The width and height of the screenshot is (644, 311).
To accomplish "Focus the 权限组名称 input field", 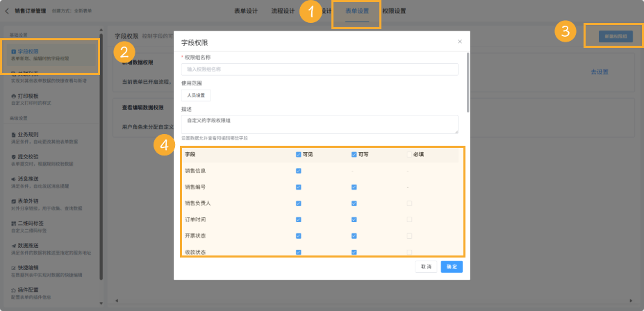I will tap(320, 69).
